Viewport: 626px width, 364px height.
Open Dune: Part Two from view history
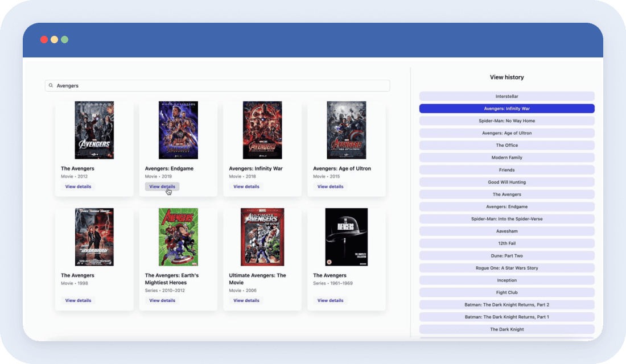click(x=506, y=256)
